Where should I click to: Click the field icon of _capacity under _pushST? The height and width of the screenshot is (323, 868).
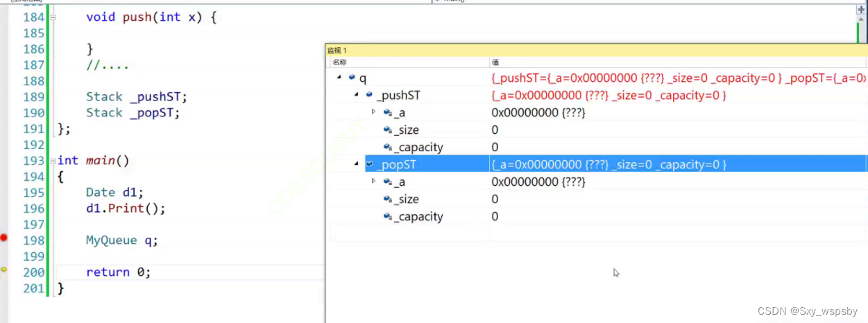tap(387, 147)
